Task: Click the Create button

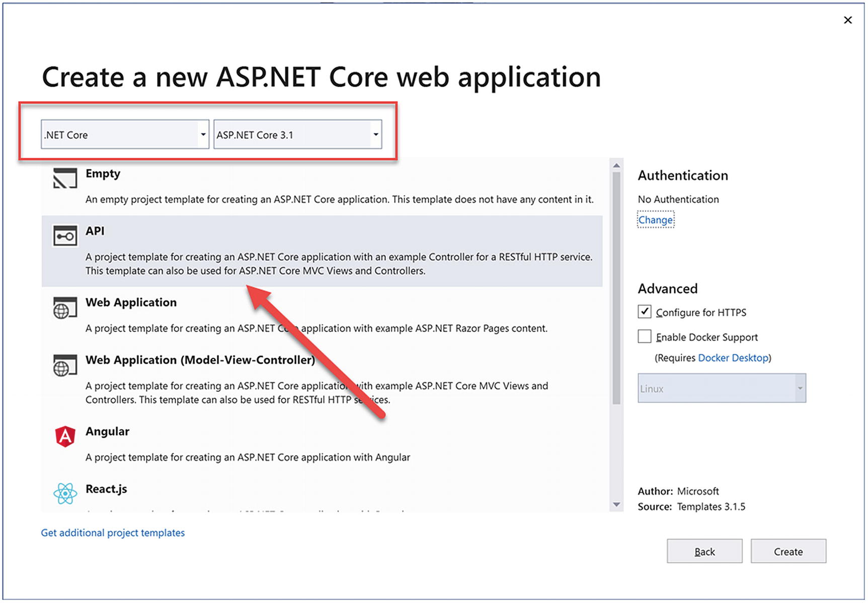Action: tap(788, 551)
